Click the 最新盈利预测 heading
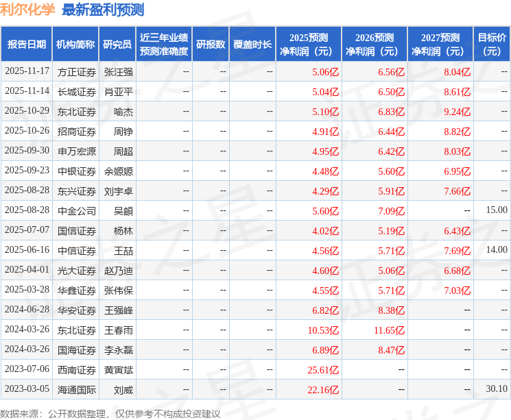The width and height of the screenshot is (511, 420). (103, 10)
